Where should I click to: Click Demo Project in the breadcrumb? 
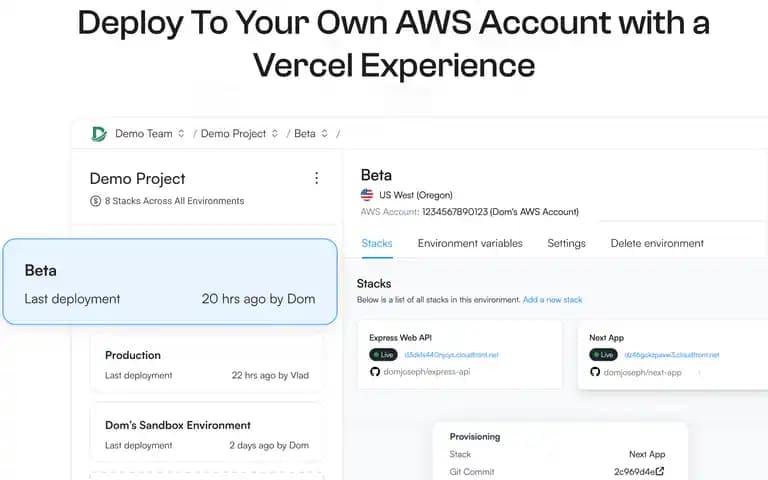click(233, 133)
